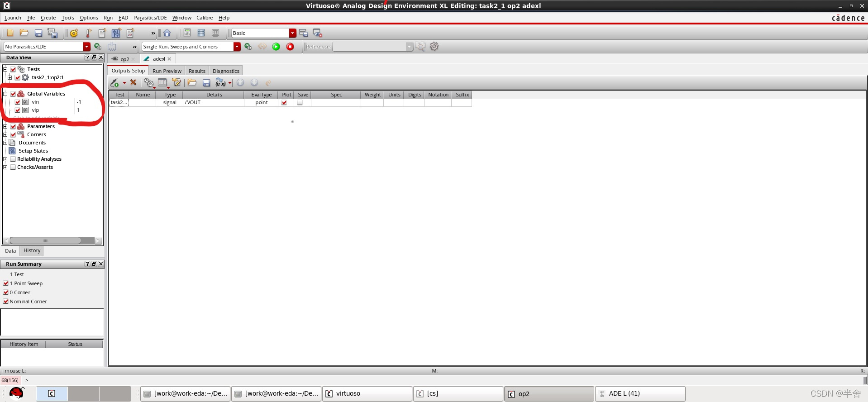
Task: Toggle the Tests checkbox in Data View
Action: [13, 69]
